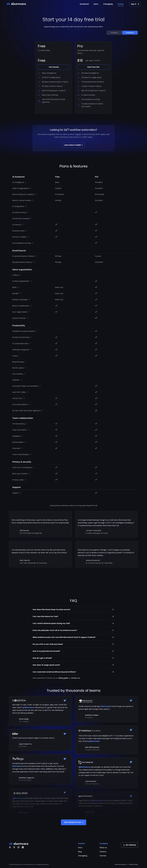Switch the plan toggle to Business
This screenshot has height=868, width=147.
[114, 33]
